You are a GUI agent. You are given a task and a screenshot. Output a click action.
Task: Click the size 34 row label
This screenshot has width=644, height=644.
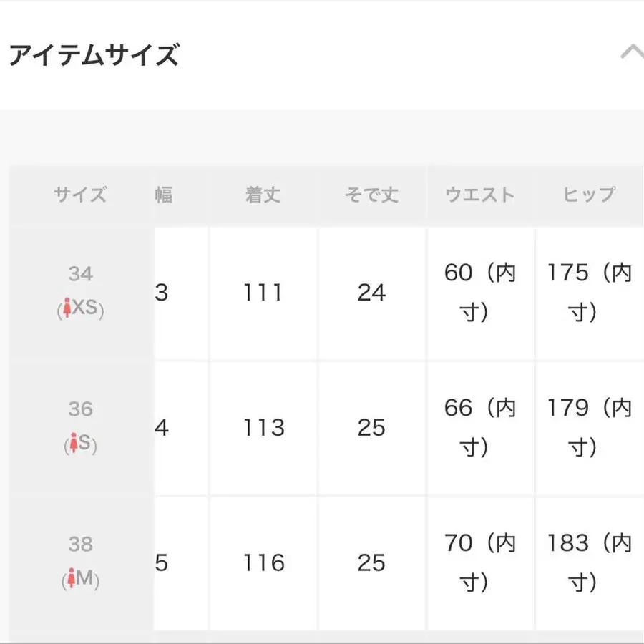click(81, 274)
